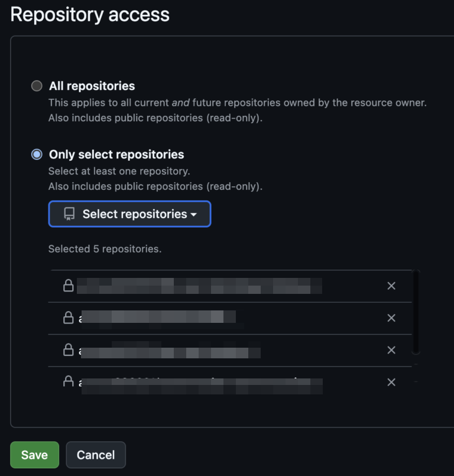The image size is (454, 476).
Task: Select the All repositories radio button
Action: tap(37, 86)
